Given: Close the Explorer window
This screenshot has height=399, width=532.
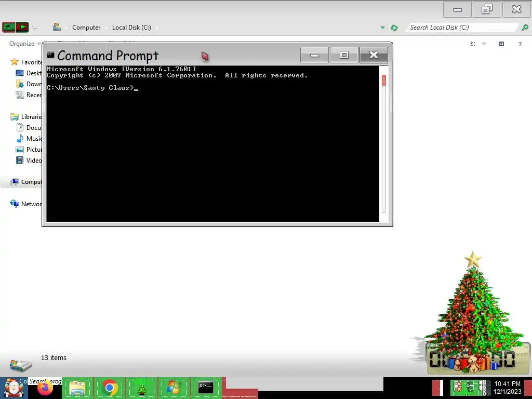Looking at the screenshot, I should pos(516,9).
